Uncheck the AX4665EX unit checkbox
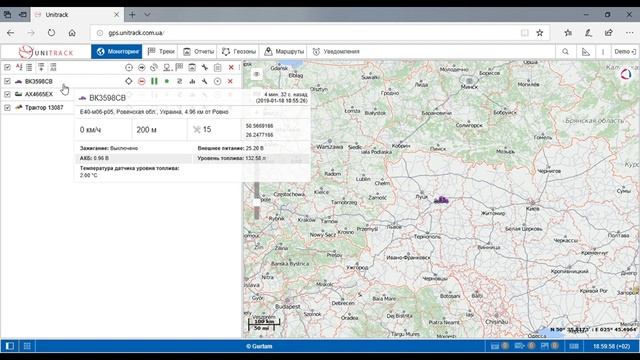Viewport: 640px width, 360px height. pyautogui.click(x=7, y=94)
